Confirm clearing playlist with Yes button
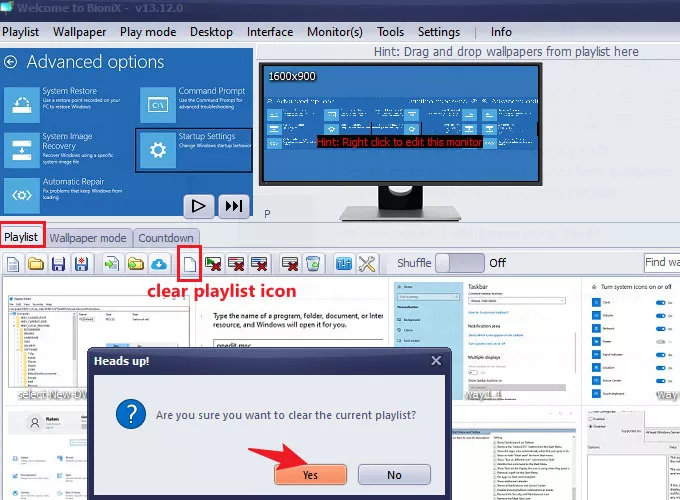The width and height of the screenshot is (680, 500). point(311,475)
